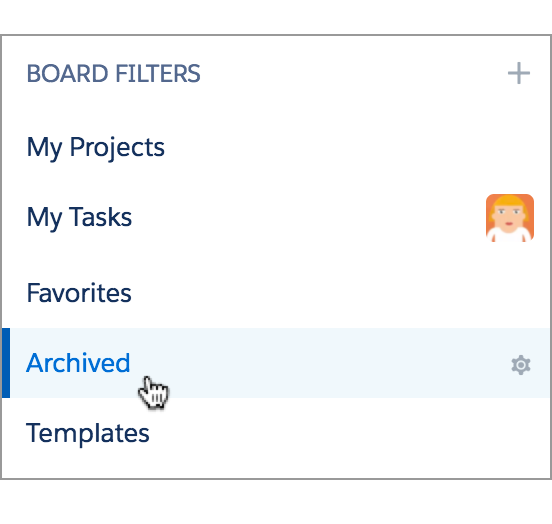Choose the red-haired avatar icon
The width and height of the screenshot is (552, 524).
pyautogui.click(x=510, y=218)
